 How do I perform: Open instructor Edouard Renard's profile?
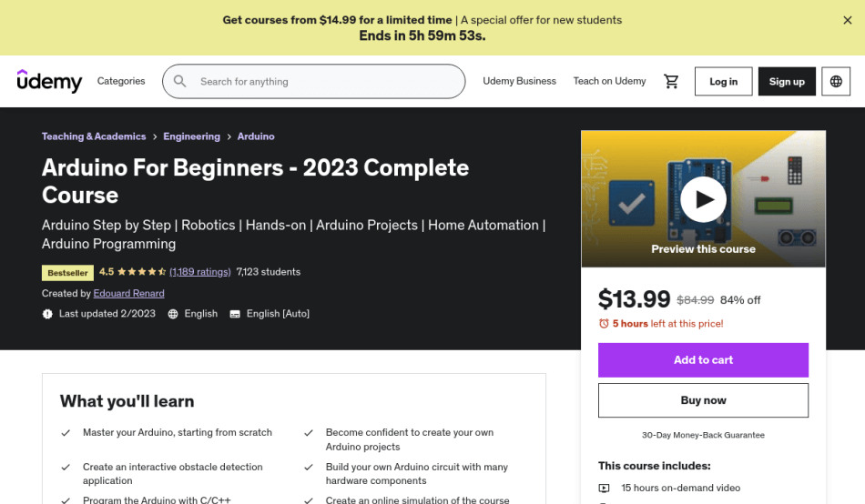tap(128, 294)
